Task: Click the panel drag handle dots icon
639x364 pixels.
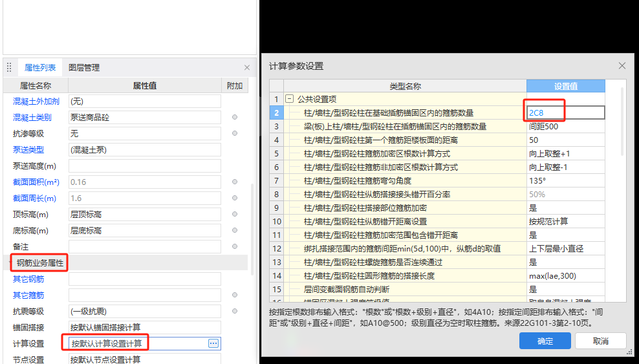Action: click(x=9, y=68)
